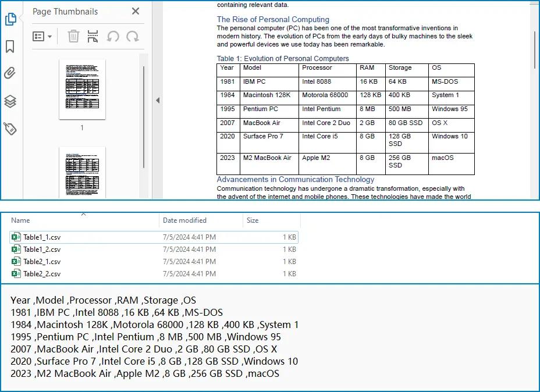Open the Page Thumbnails sidebar icon
Screen dimensions: 540x392
point(10,19)
